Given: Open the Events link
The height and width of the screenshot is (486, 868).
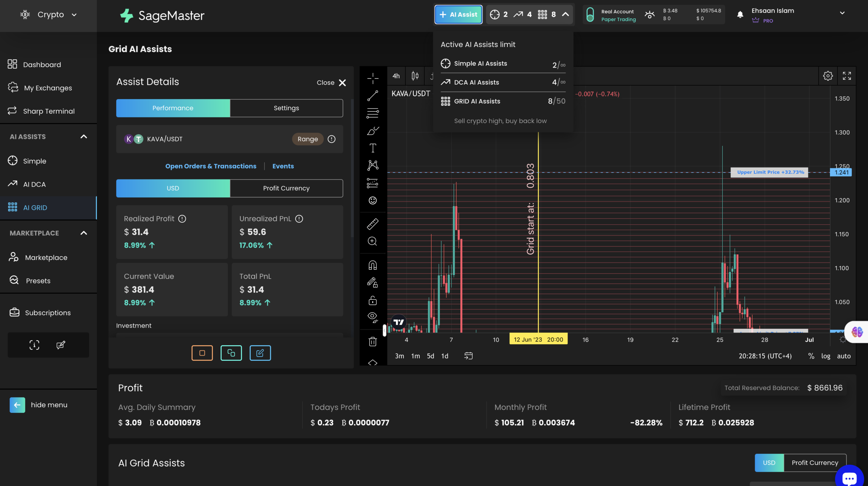Looking at the screenshot, I should [x=283, y=166].
